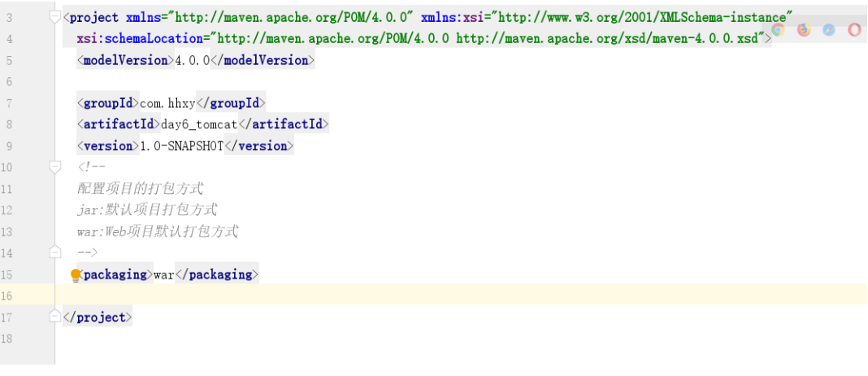Viewport: 868px width, 376px height.
Task: Click the closing </project> tag
Action: (x=98, y=318)
